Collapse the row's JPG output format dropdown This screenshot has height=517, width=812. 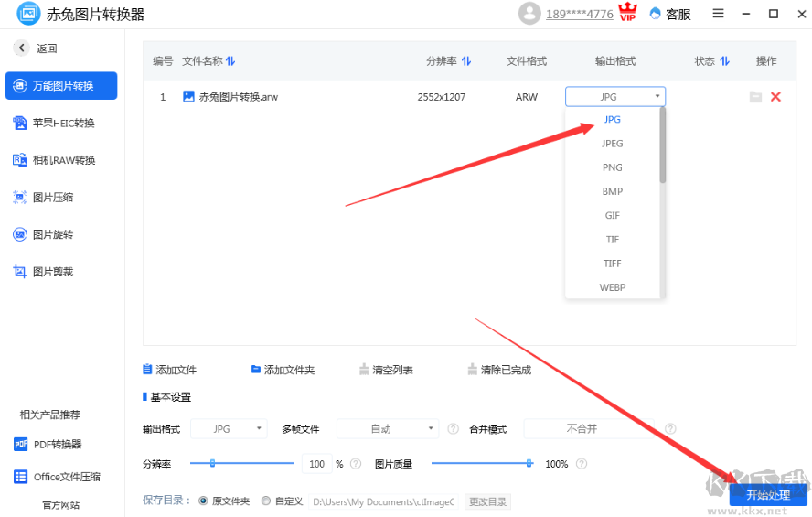[615, 97]
